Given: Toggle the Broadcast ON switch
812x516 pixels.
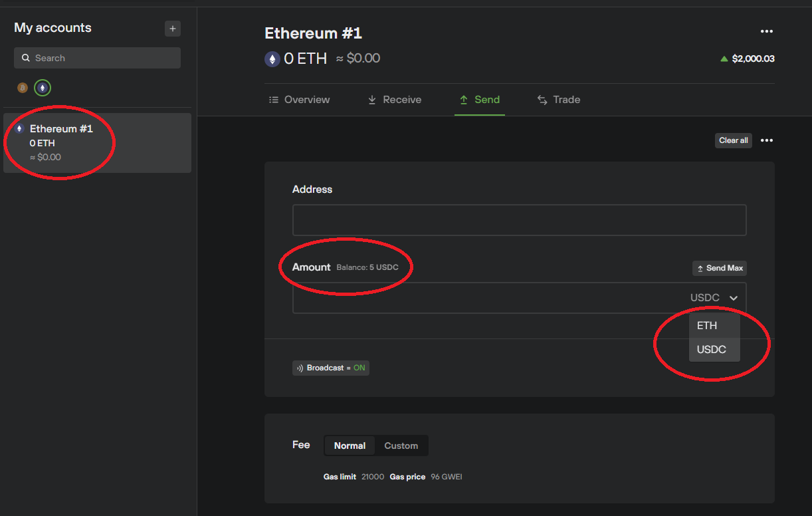Looking at the screenshot, I should (x=331, y=368).
